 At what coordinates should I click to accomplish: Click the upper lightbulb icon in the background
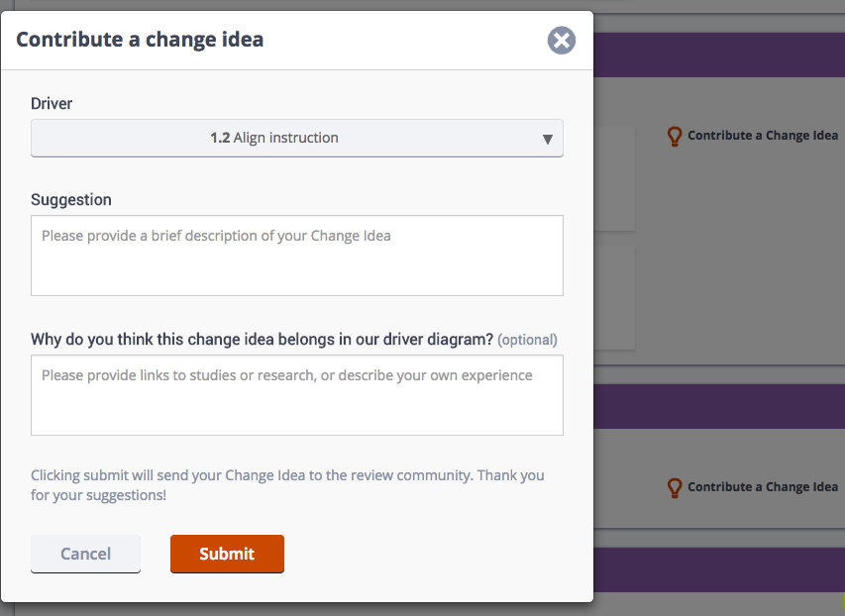(675, 137)
